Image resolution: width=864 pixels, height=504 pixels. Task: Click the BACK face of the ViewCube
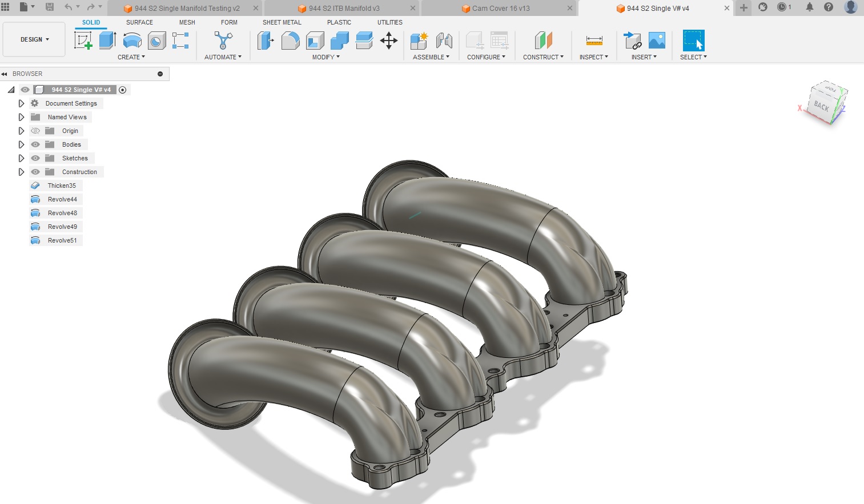coord(822,105)
